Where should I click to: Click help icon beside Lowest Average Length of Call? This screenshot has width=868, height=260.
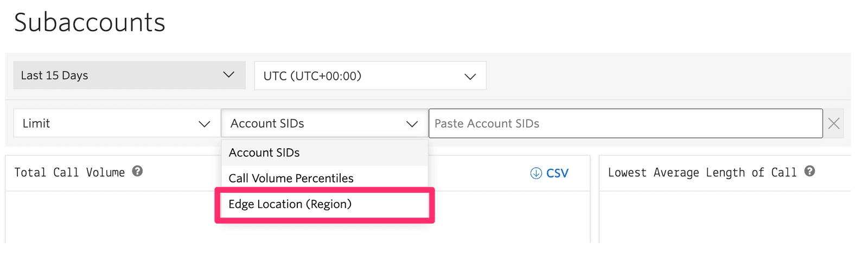coord(809,172)
